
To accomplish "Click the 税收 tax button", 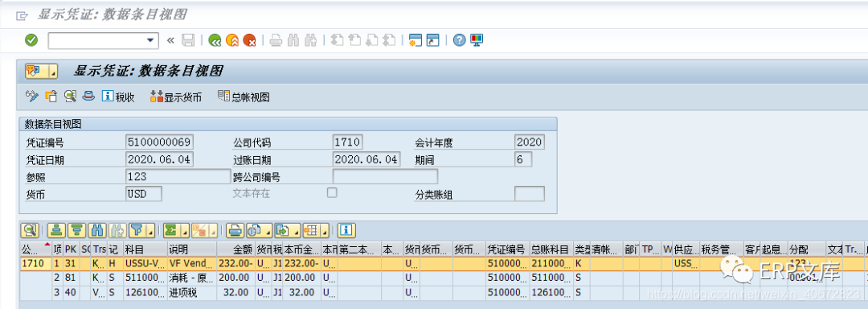I will point(118,97).
